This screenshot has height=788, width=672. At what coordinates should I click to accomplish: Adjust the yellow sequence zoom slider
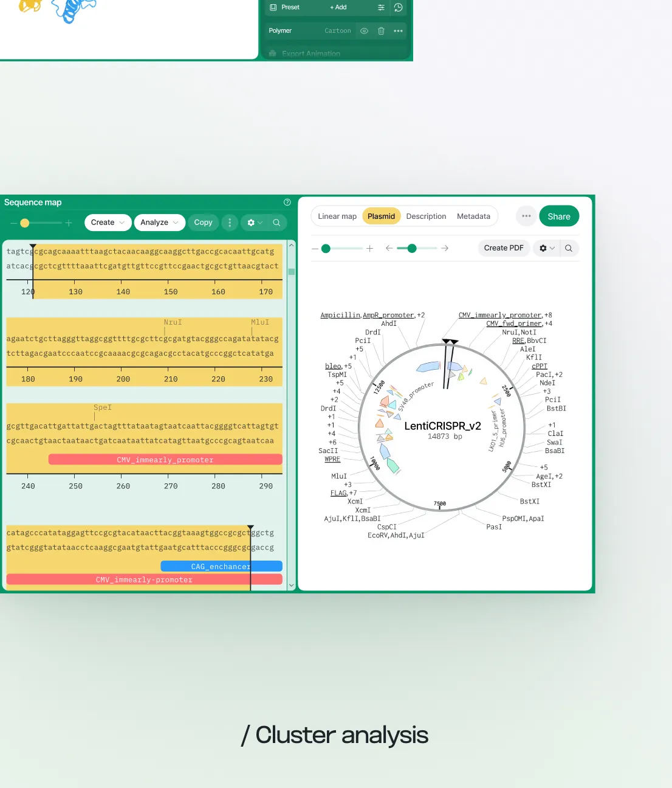(x=25, y=223)
